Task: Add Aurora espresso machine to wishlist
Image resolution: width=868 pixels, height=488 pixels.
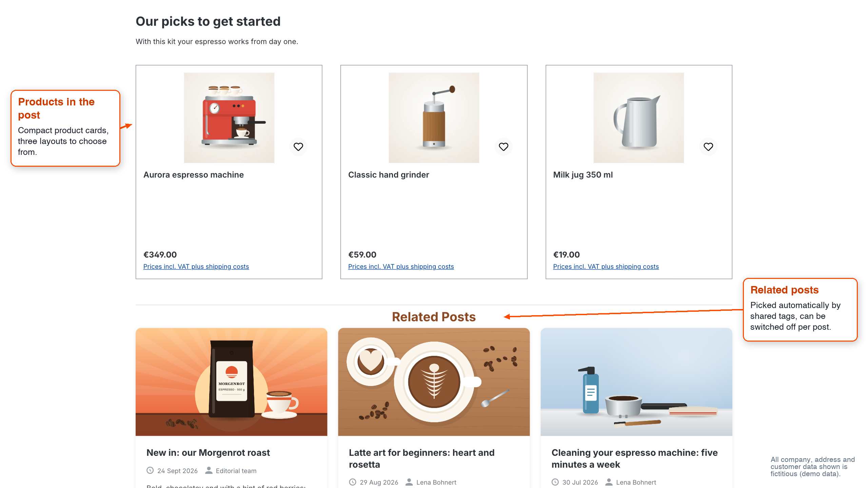Action: pos(298,147)
